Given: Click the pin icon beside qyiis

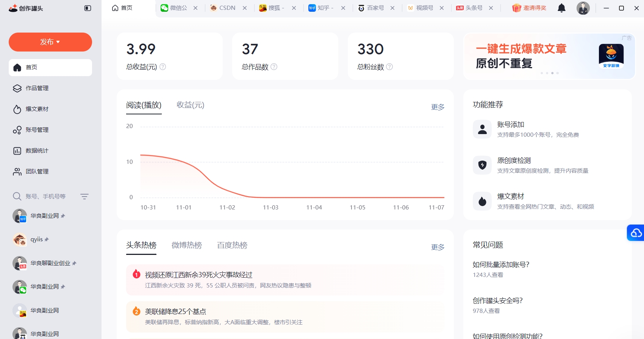Looking at the screenshot, I should (47, 239).
